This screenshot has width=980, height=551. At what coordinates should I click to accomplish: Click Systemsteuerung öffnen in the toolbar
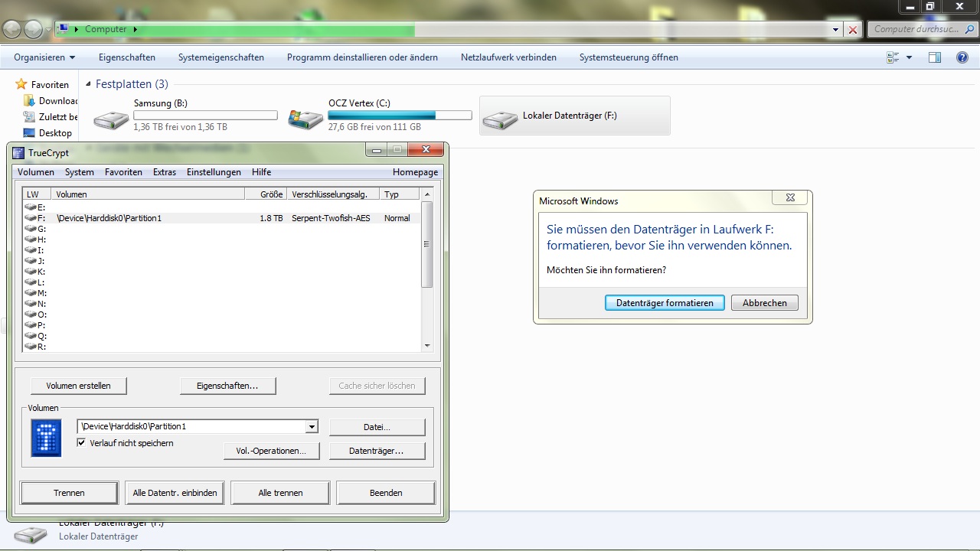pos(629,57)
